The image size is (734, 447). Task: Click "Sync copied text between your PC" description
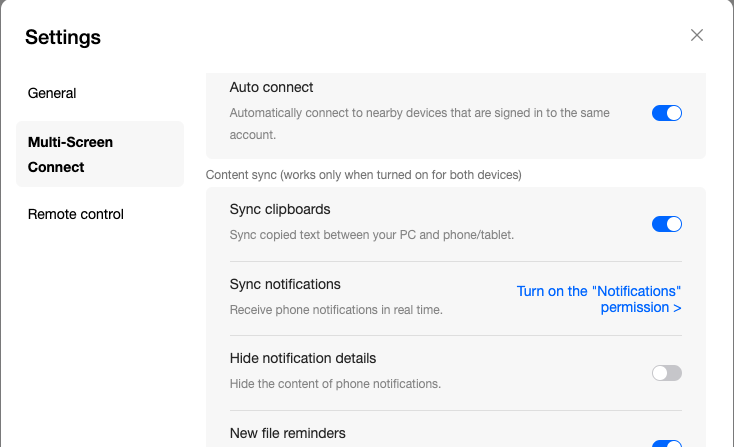372,234
